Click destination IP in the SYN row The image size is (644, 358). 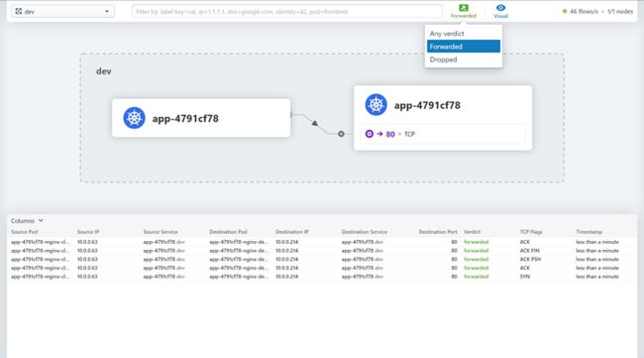(286, 277)
